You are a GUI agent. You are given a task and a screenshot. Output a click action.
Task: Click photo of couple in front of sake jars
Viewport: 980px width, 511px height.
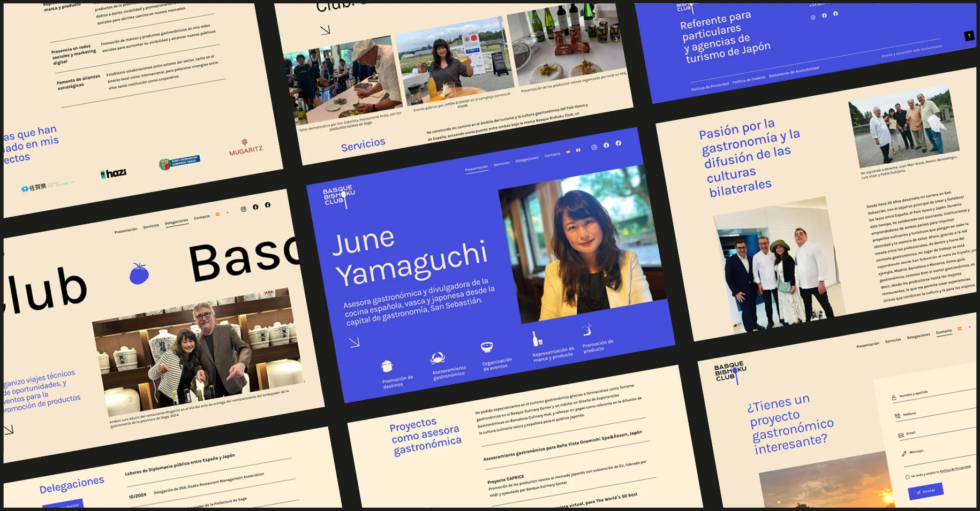(198, 352)
